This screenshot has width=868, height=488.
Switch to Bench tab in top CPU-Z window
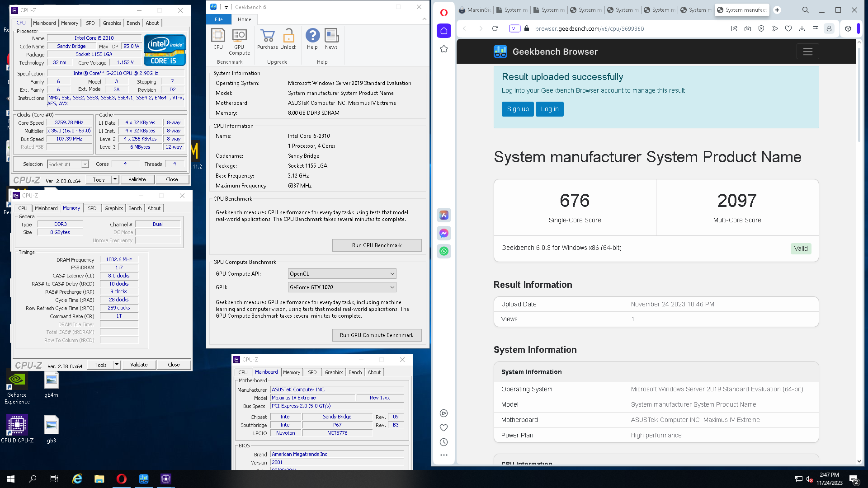pos(133,23)
